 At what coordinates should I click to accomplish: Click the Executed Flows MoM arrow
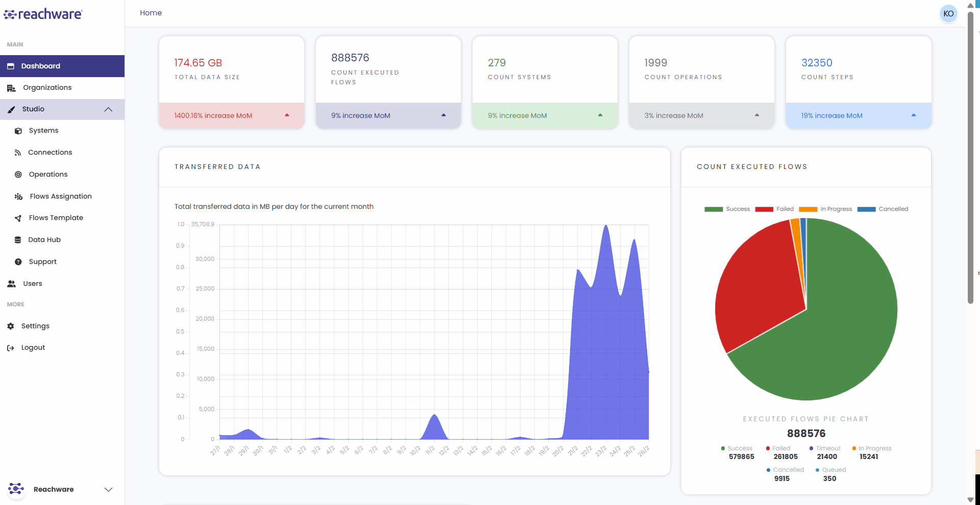[x=444, y=115]
